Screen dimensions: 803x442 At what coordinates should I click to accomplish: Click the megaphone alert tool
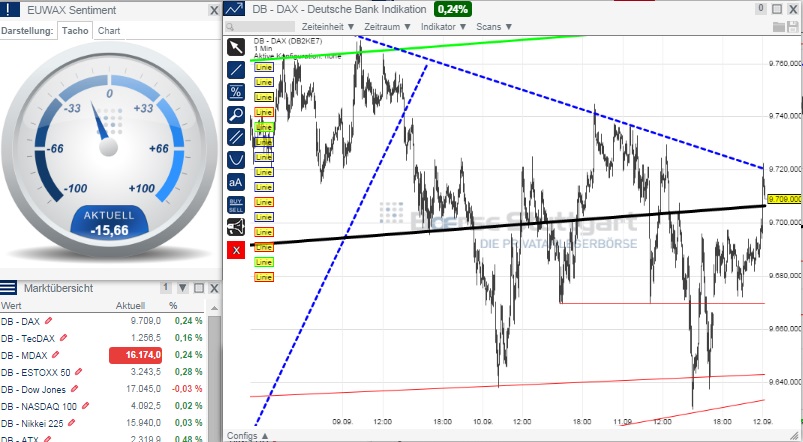tap(236, 227)
